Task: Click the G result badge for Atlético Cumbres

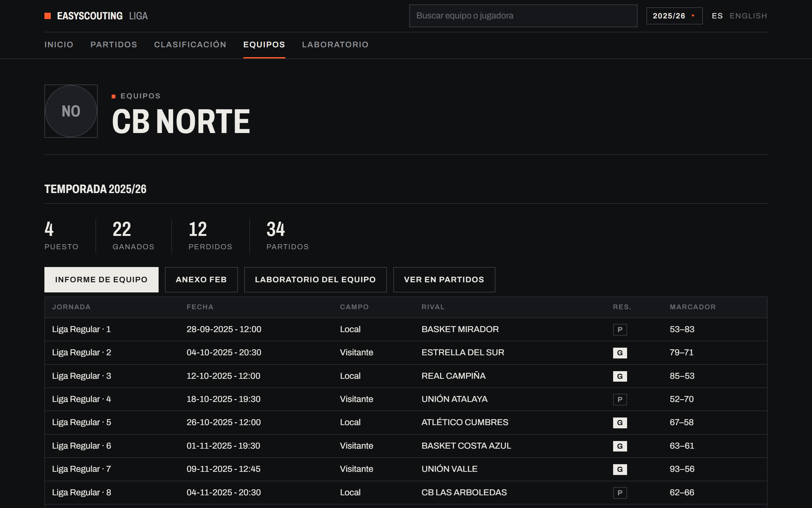Action: tap(620, 423)
